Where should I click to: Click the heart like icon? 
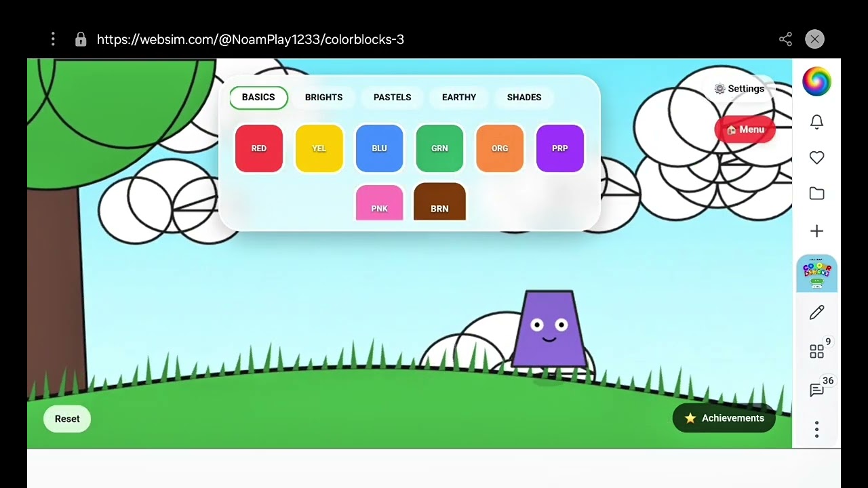coord(816,158)
